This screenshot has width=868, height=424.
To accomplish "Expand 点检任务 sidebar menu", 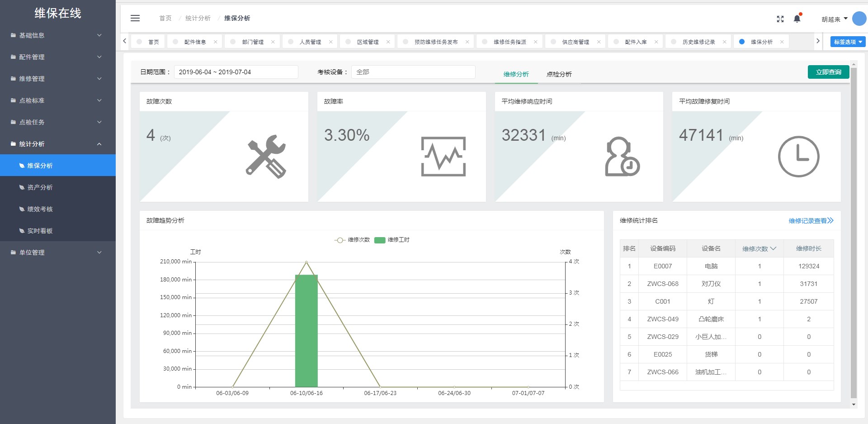I will point(58,122).
